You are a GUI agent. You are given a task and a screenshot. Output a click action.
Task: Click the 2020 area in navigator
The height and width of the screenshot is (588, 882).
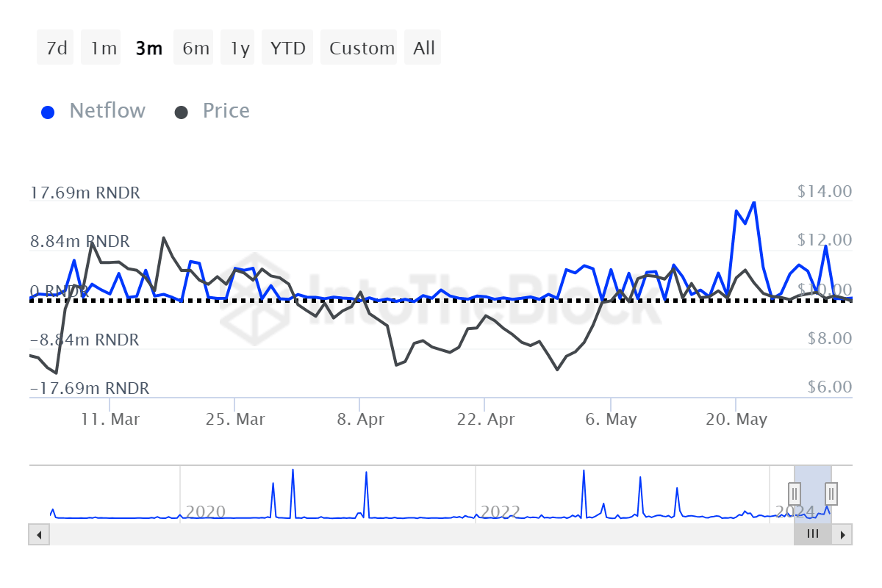pyautogui.click(x=206, y=511)
